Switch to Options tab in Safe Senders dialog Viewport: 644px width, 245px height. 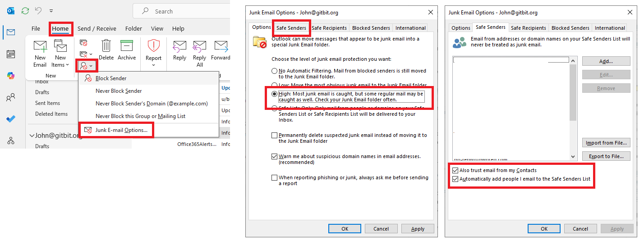[x=461, y=28]
